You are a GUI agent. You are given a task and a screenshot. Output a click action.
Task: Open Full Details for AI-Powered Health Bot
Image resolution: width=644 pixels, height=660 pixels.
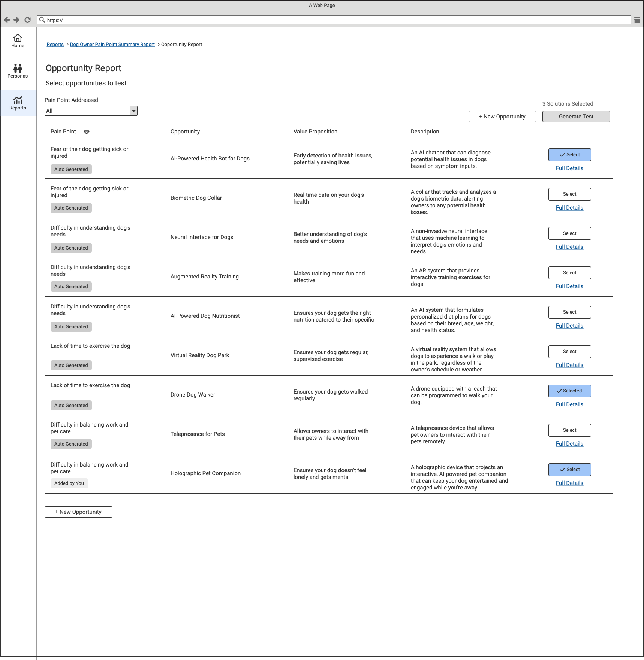(x=569, y=168)
